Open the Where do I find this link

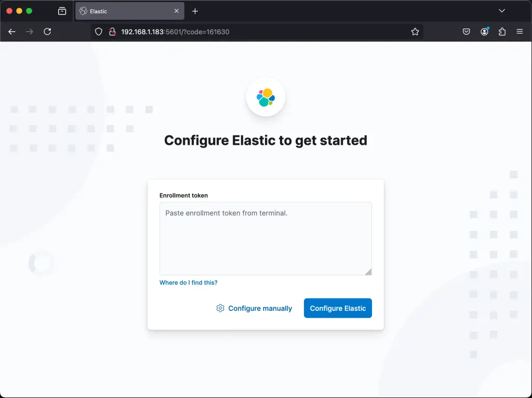coord(188,282)
